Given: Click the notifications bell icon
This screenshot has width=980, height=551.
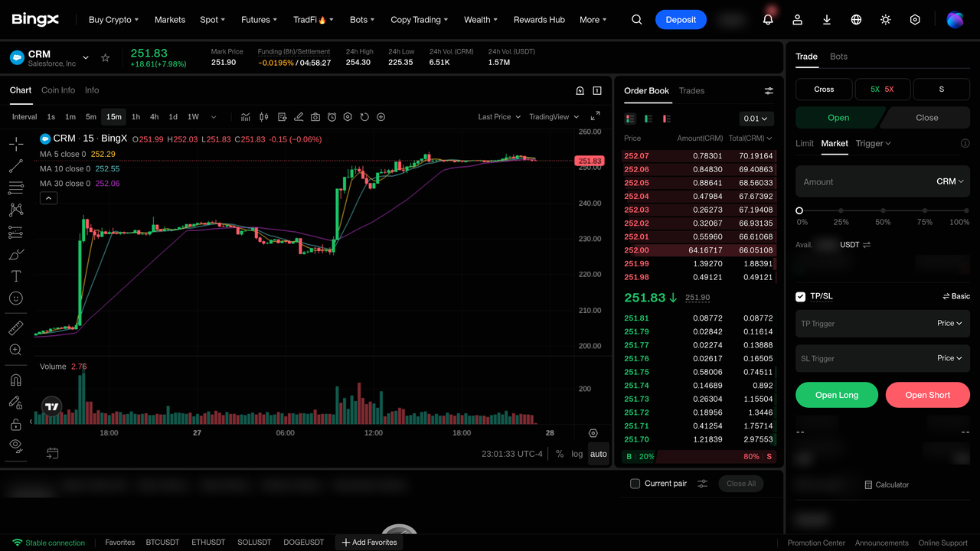Looking at the screenshot, I should tap(768, 20).
